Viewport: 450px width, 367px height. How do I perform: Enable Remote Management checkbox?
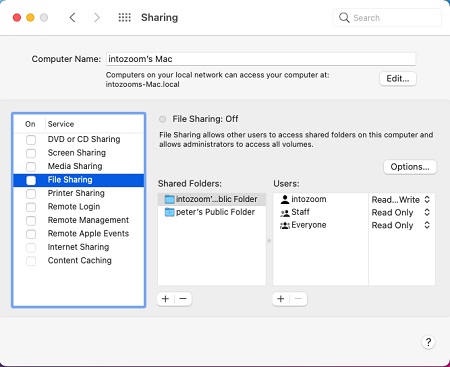pyautogui.click(x=31, y=221)
